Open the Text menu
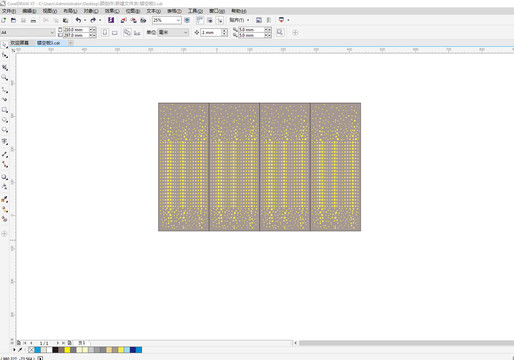The width and height of the screenshot is (514, 360). pos(153,11)
